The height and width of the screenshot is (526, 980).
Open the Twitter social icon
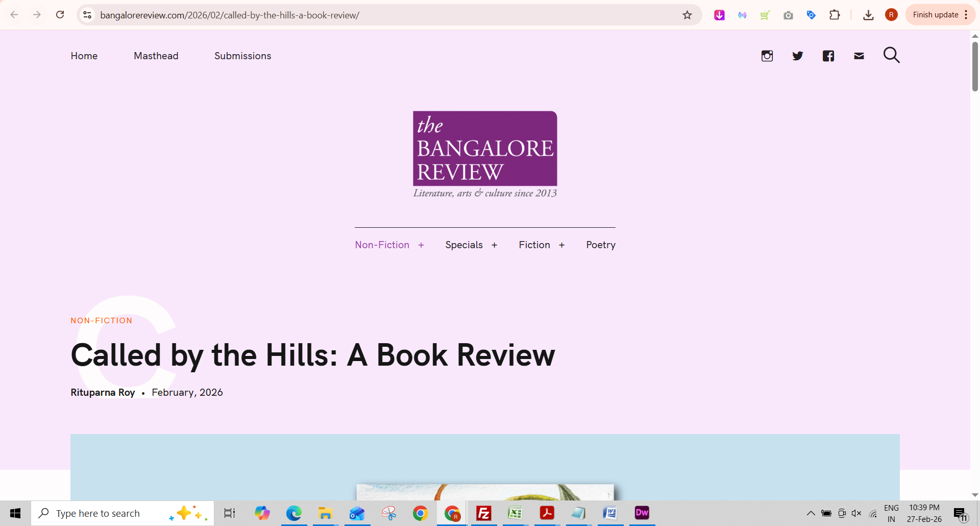coord(797,56)
